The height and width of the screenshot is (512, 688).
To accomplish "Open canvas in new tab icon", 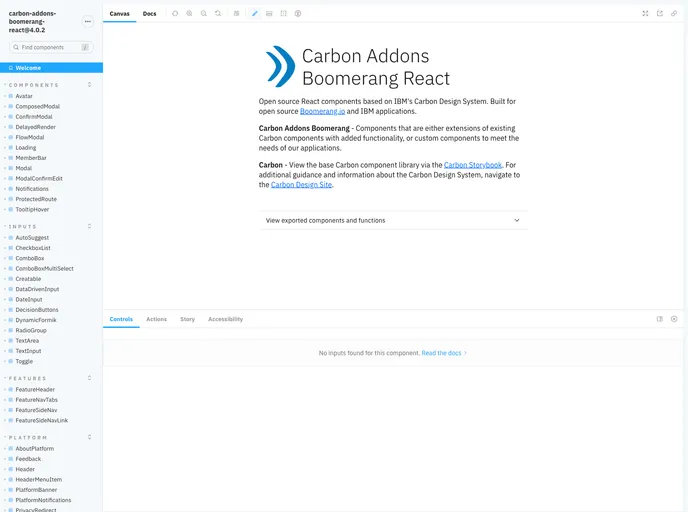I will (659, 14).
